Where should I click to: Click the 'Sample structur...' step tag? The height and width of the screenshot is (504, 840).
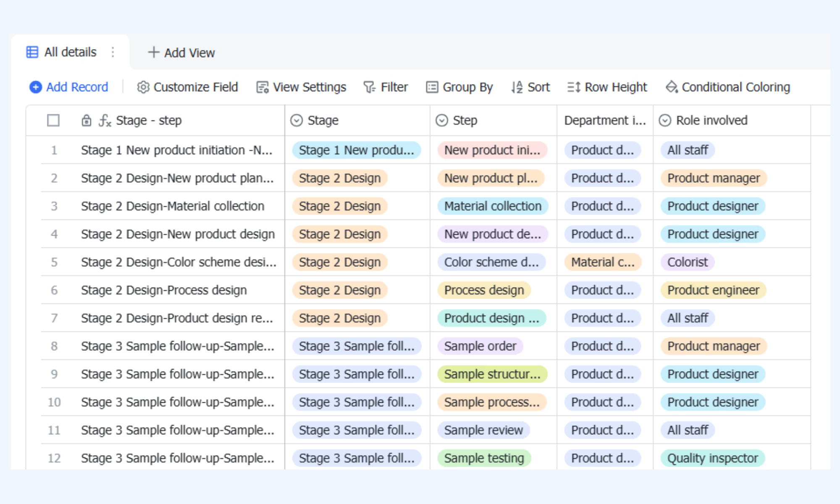[493, 374]
